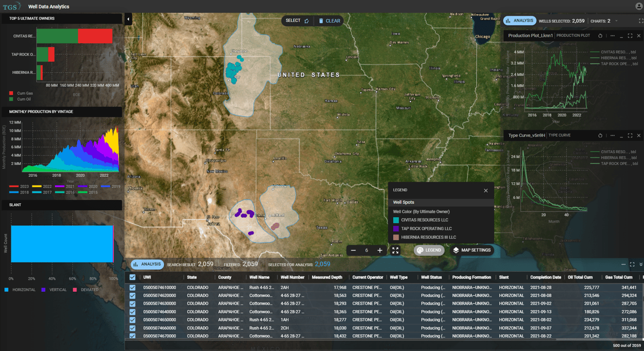Collapse the left charts panel with arrow
Image resolution: width=644 pixels, height=351 pixels.
[x=128, y=19]
